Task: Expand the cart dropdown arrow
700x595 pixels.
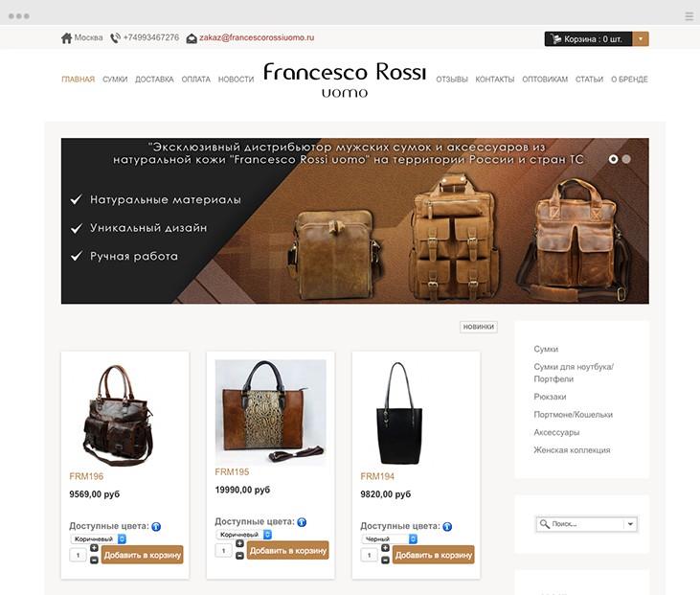Action: [x=641, y=39]
